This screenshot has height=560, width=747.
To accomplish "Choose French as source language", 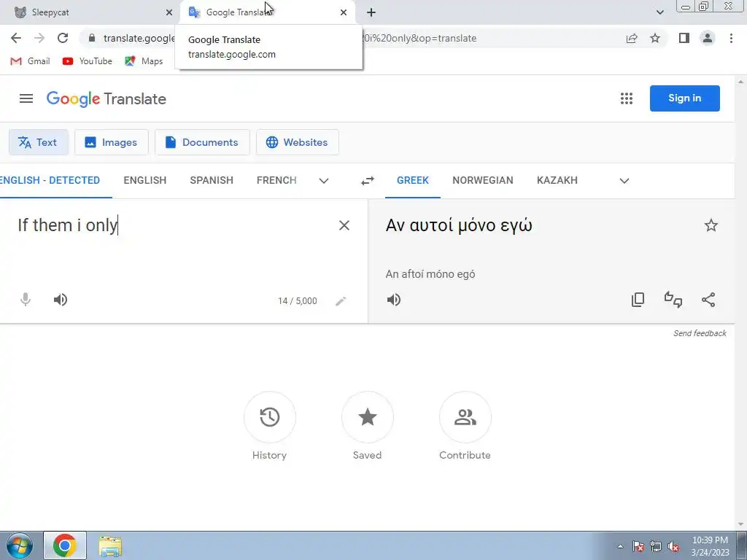I will pos(276,181).
